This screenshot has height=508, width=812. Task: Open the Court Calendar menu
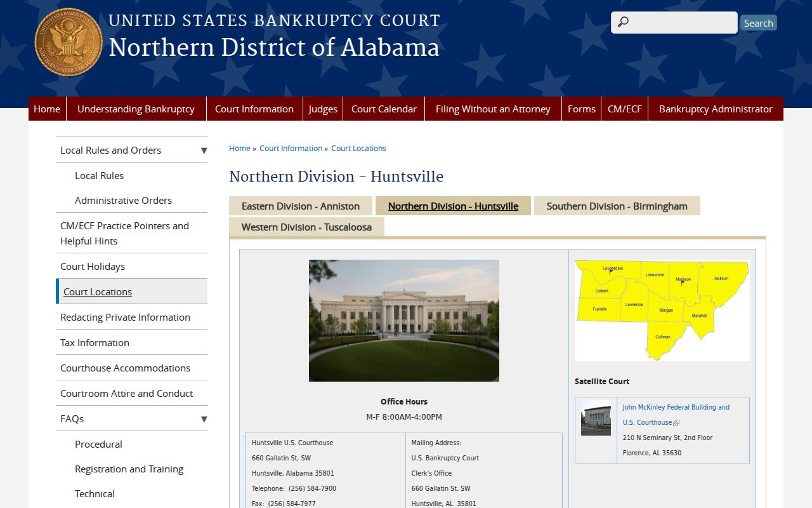(384, 109)
